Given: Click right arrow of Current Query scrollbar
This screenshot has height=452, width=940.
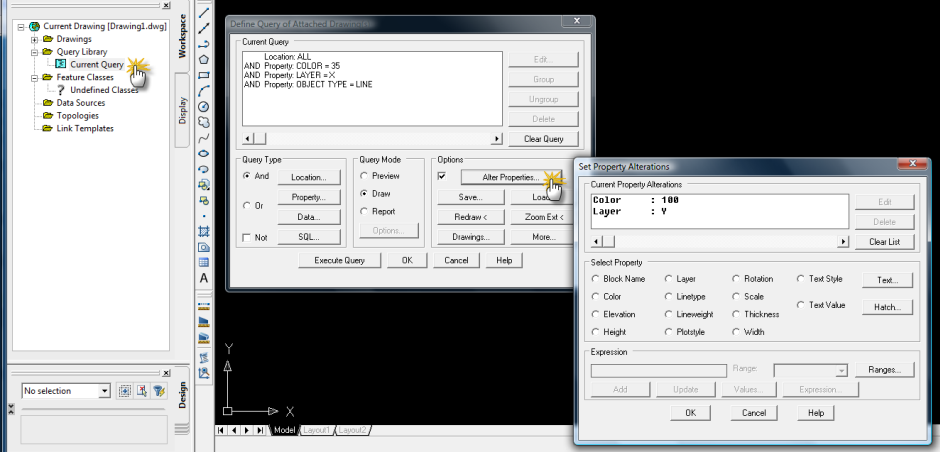Looking at the screenshot, I should pos(496,138).
